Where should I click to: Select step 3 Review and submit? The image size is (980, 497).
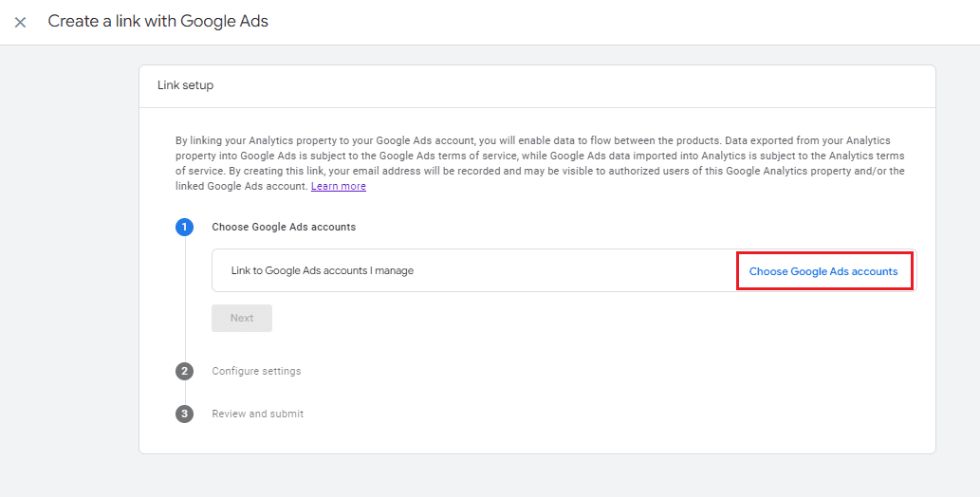coord(257,414)
